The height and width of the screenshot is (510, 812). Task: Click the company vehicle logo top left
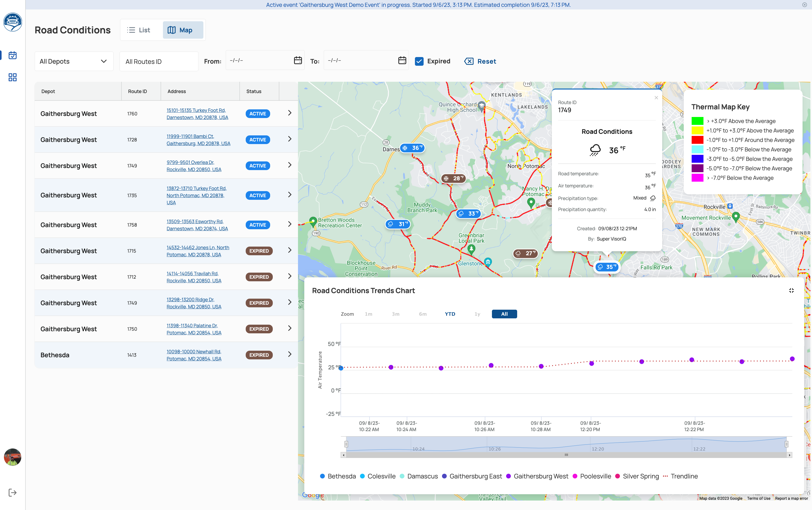tap(12, 22)
